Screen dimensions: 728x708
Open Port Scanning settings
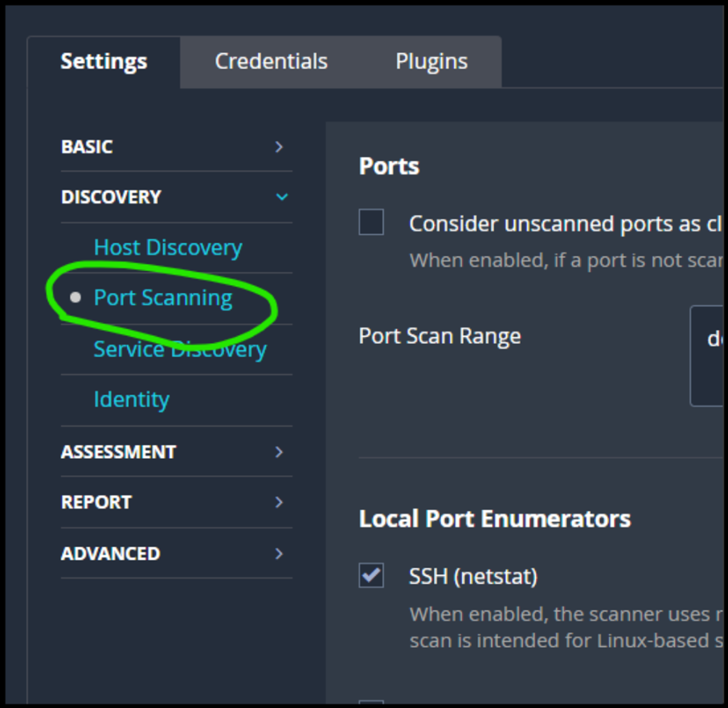point(163,298)
